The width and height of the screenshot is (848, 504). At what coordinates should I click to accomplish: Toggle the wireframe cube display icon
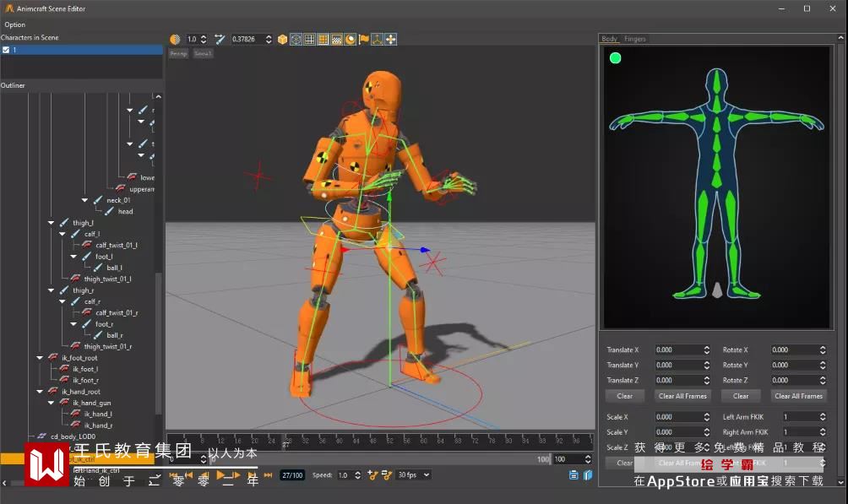pyautogui.click(x=296, y=40)
